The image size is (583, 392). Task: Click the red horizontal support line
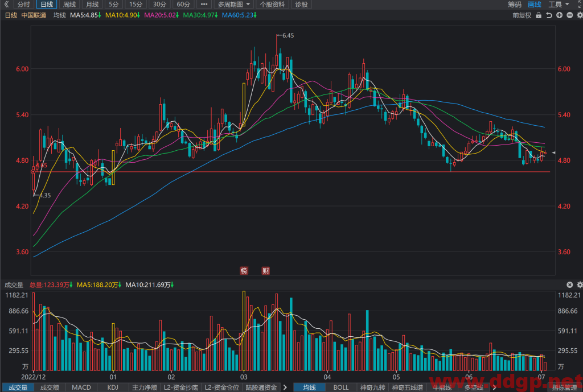point(292,172)
